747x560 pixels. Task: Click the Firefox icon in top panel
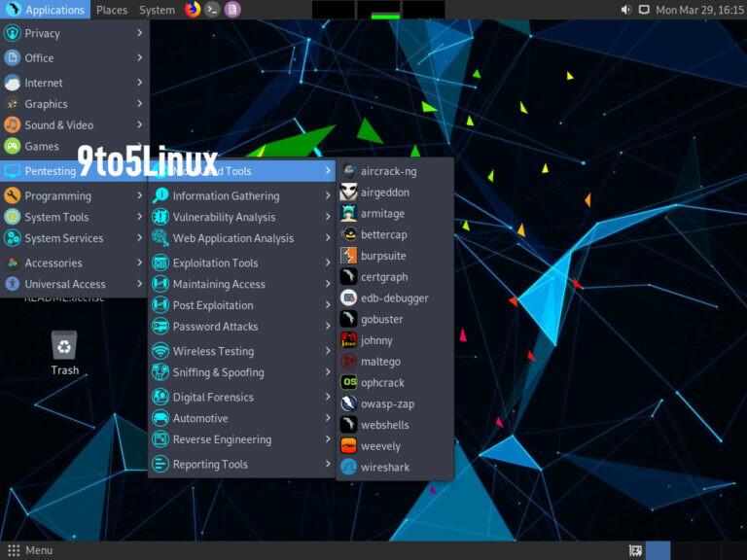click(192, 10)
